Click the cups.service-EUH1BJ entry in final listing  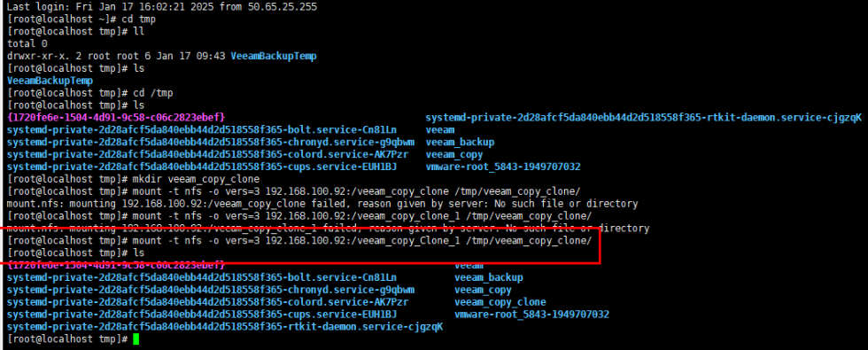click(202, 315)
